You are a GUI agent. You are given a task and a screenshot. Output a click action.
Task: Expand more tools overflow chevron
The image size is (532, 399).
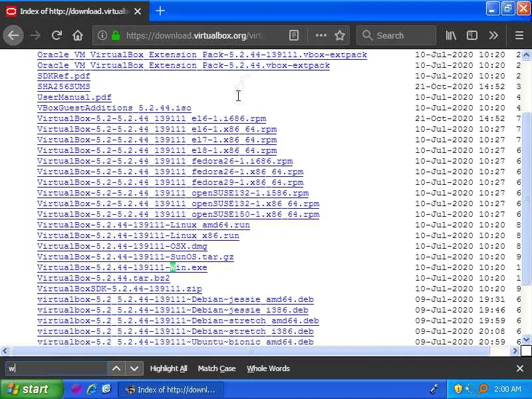[x=493, y=35]
